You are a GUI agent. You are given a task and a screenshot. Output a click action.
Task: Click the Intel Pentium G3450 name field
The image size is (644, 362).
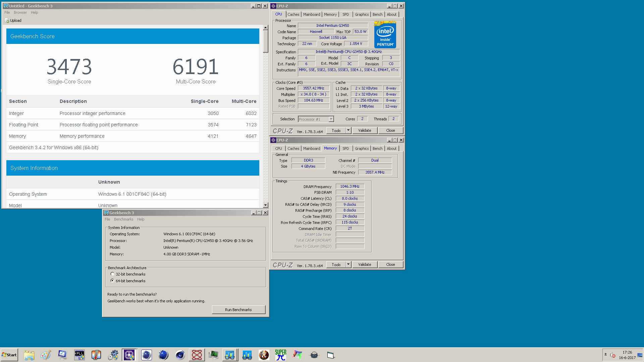point(333,25)
